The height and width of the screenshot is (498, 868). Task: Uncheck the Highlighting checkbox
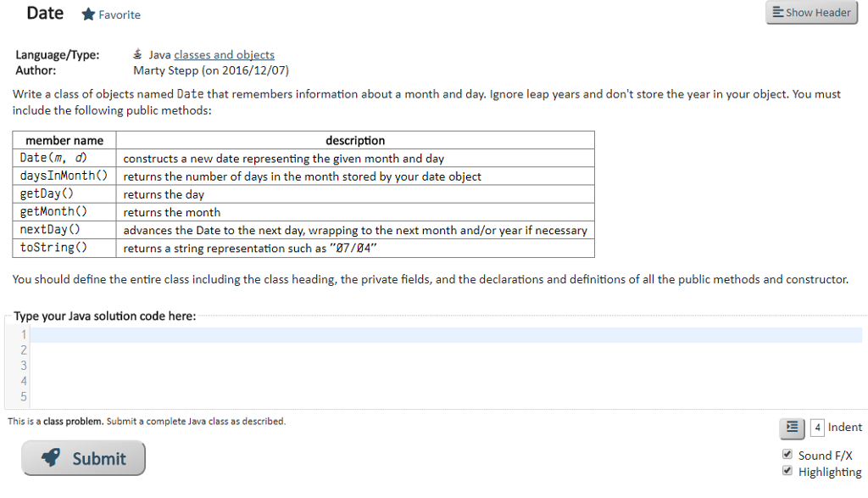pos(787,469)
